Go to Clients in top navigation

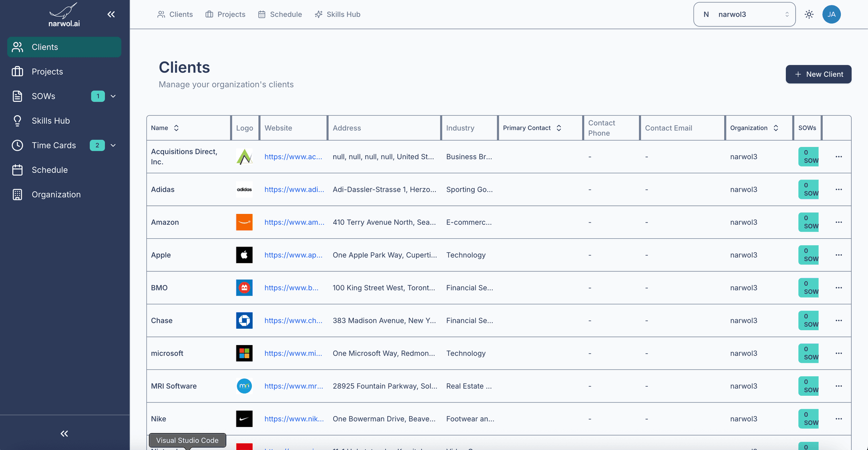(175, 14)
